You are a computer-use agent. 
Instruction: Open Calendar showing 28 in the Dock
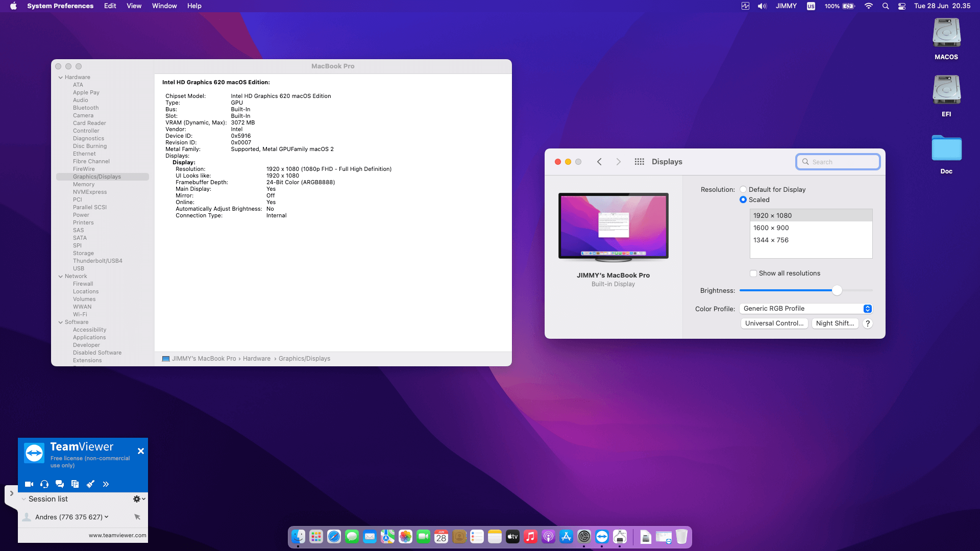(x=441, y=537)
